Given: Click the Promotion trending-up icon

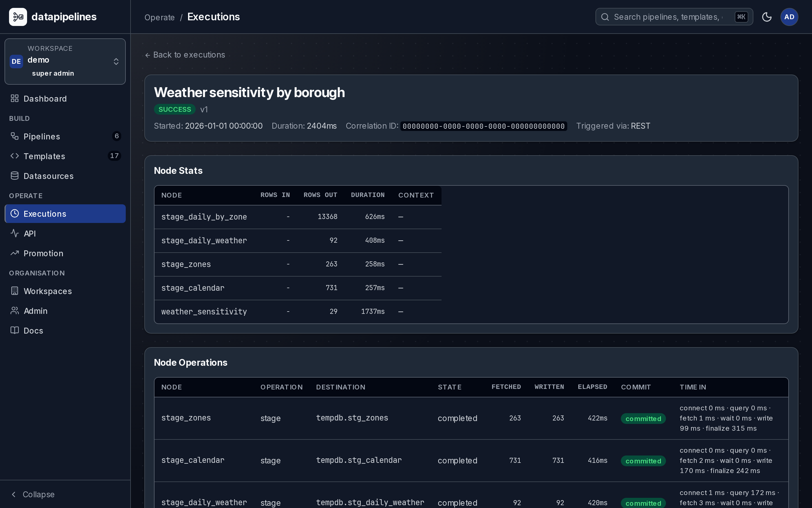Looking at the screenshot, I should click(x=14, y=253).
